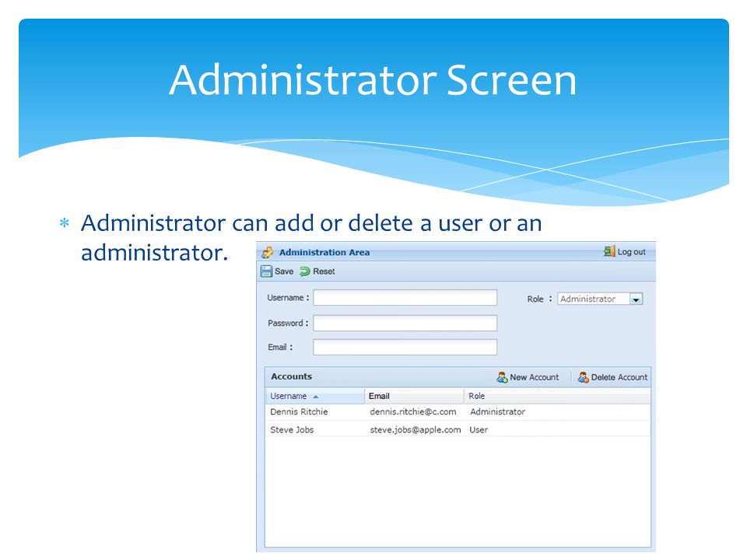The width and height of the screenshot is (747, 560).
Task: Click the Reset button label
Action: pos(324,271)
